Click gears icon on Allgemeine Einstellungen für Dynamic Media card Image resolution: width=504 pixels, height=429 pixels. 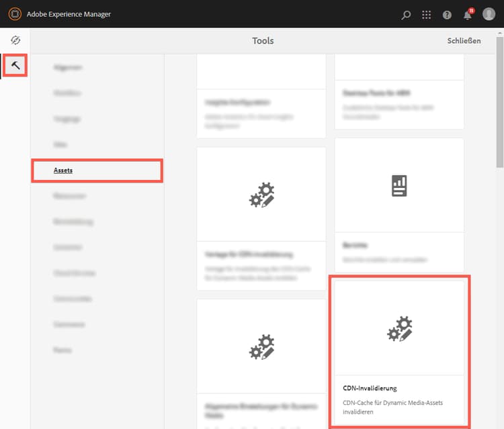[261, 347]
